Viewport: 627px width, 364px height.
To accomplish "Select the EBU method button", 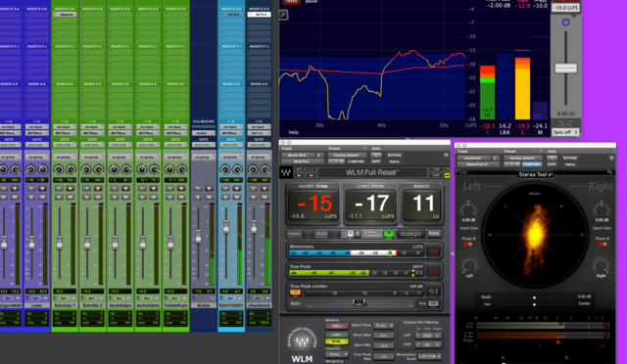I will (336, 327).
